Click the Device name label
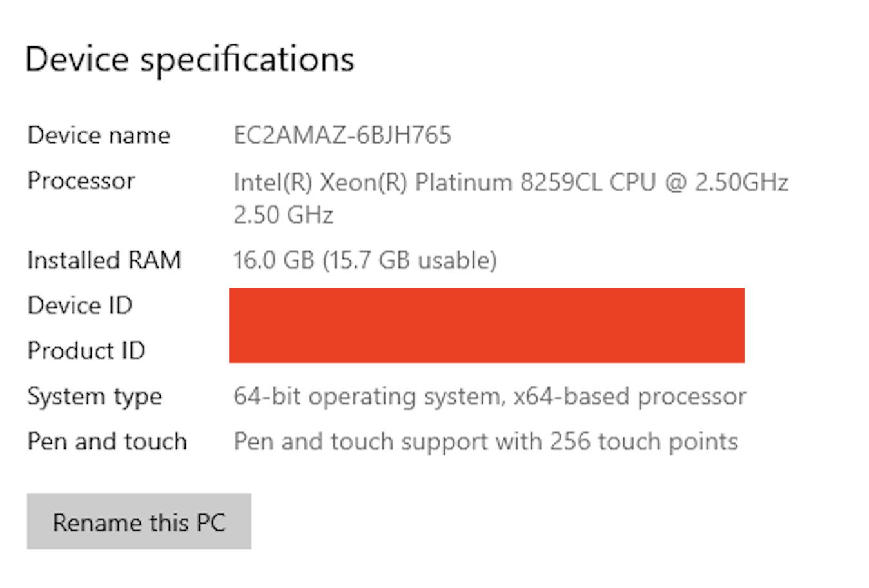Viewport: 869px width, 588px height. (99, 135)
